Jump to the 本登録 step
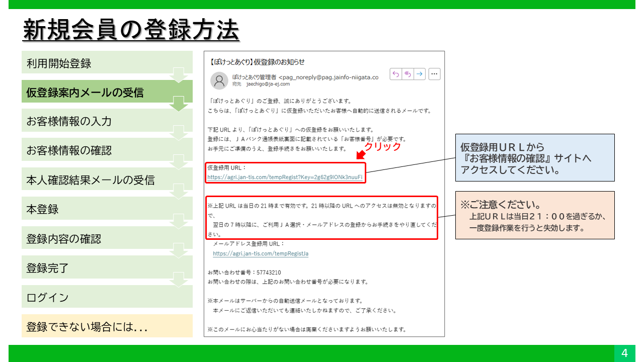644x362 pixels. [107, 209]
